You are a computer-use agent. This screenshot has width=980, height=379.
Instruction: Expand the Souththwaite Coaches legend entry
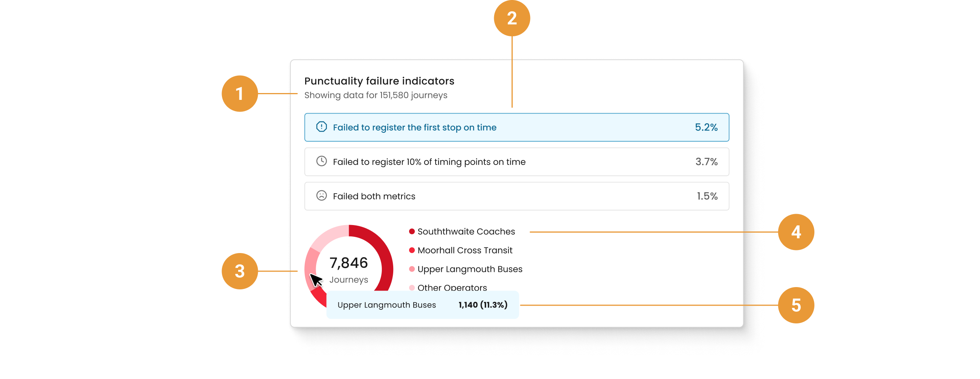pos(466,231)
